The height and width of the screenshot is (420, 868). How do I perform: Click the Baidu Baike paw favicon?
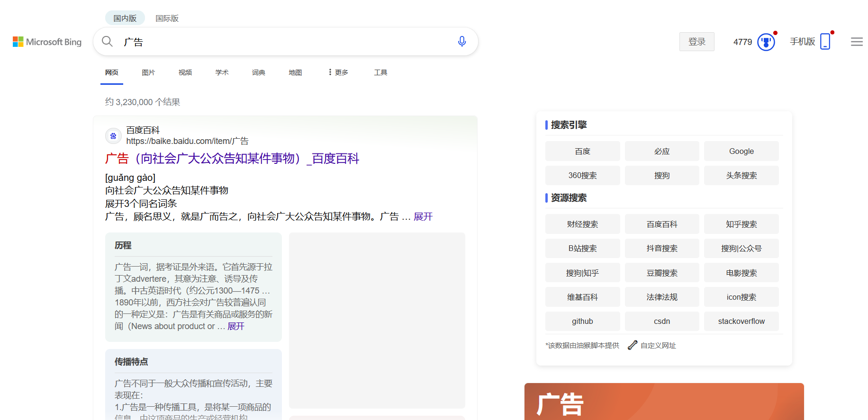click(113, 136)
